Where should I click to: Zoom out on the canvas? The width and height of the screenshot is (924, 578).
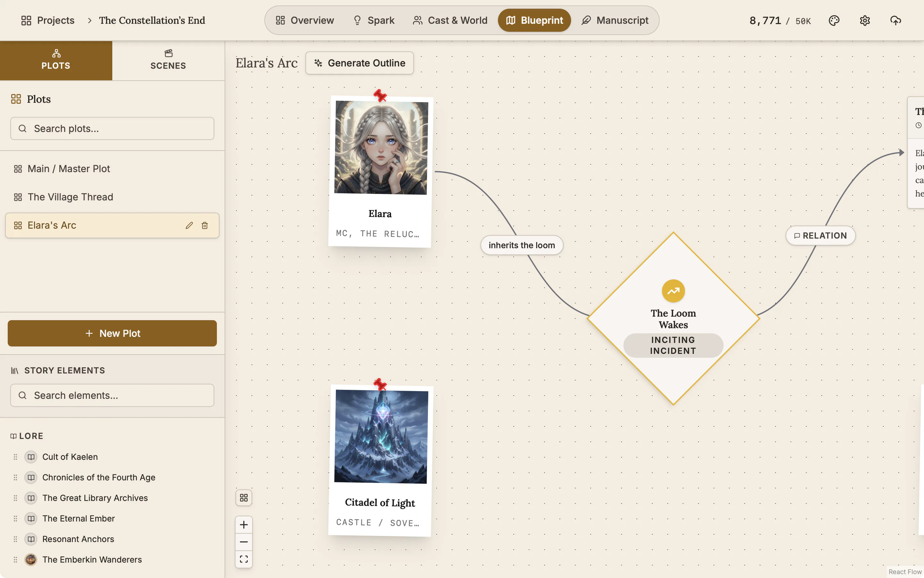(244, 542)
